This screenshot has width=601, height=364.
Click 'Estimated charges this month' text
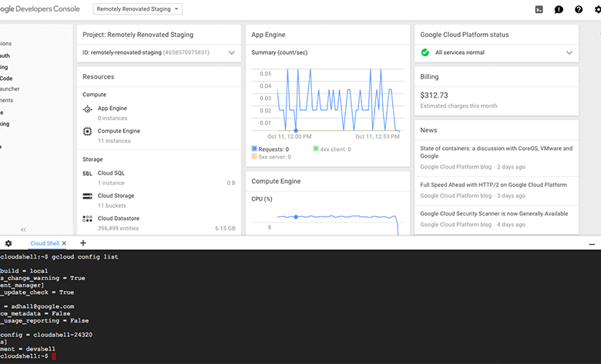[x=458, y=106]
